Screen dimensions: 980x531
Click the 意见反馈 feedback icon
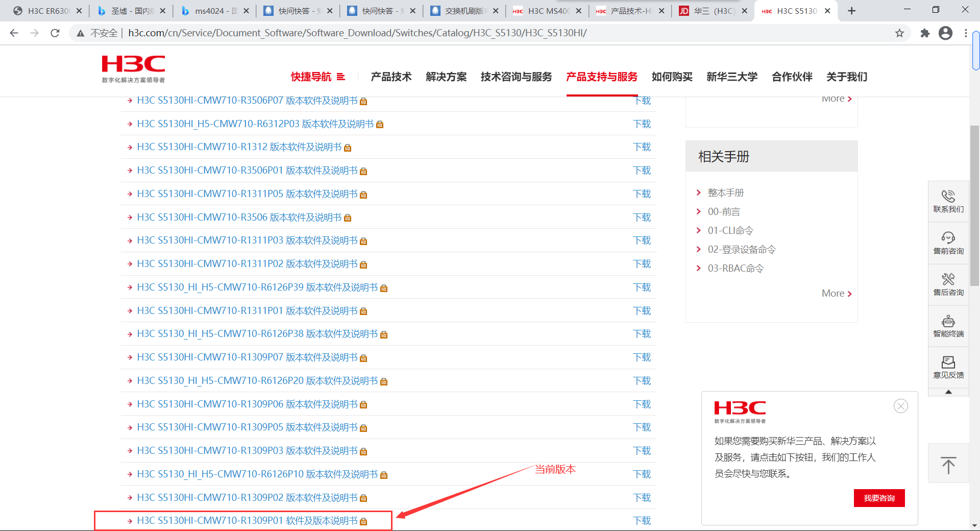[x=948, y=363]
